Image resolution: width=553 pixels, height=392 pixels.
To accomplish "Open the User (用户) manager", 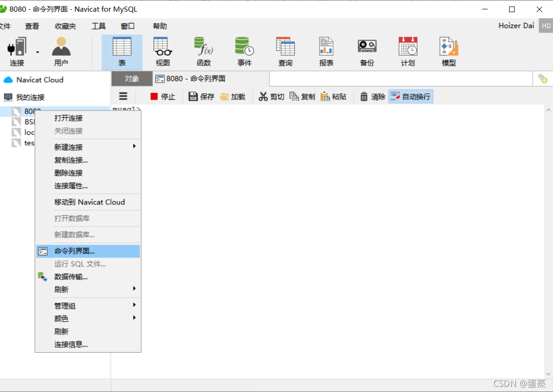I will tap(61, 51).
